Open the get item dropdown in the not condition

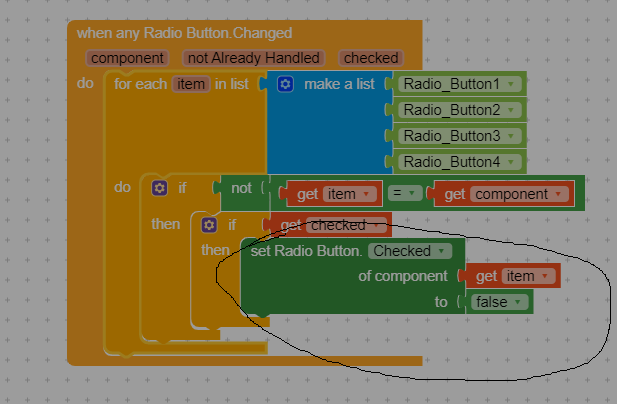[x=349, y=194]
